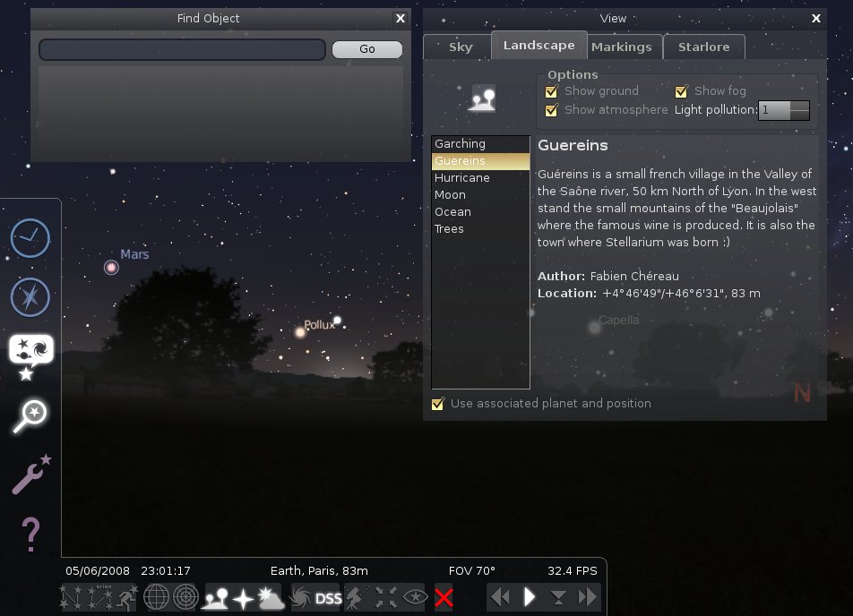Increase time speed with fast-forward button
The width and height of the screenshot is (853, 616).
click(588, 597)
